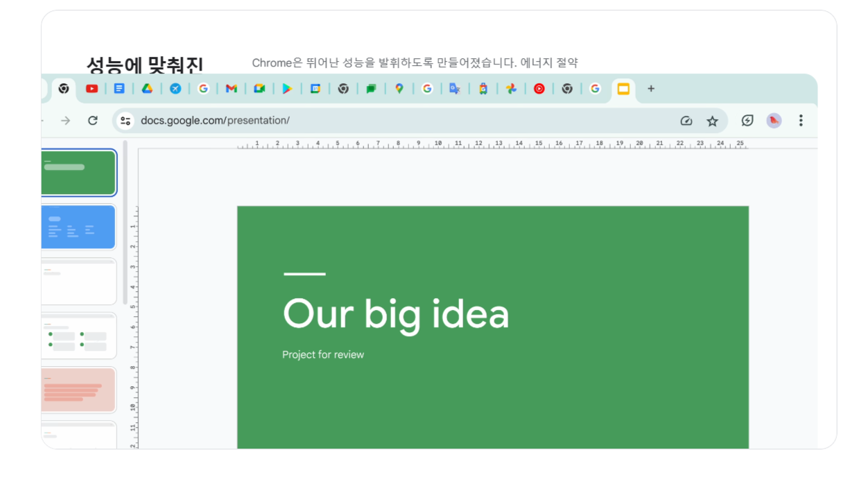The width and height of the screenshot is (868, 484).
Task: Open the Google Maps pinned tab
Action: pyautogui.click(x=399, y=89)
